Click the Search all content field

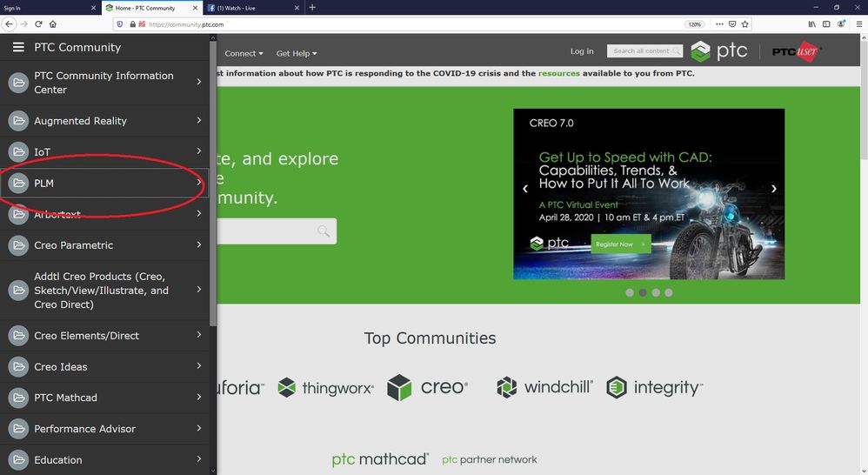click(644, 51)
